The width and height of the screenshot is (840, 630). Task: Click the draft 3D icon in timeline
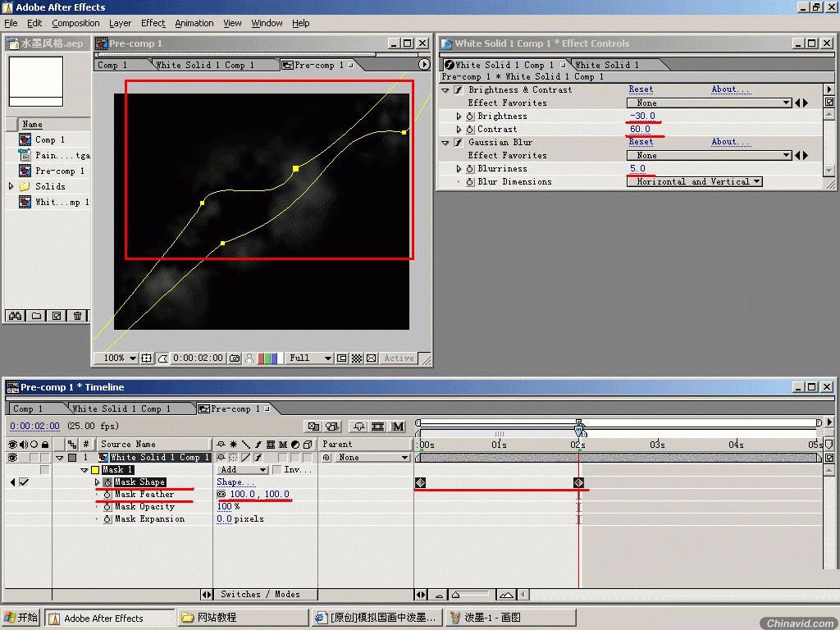pyautogui.click(x=333, y=427)
